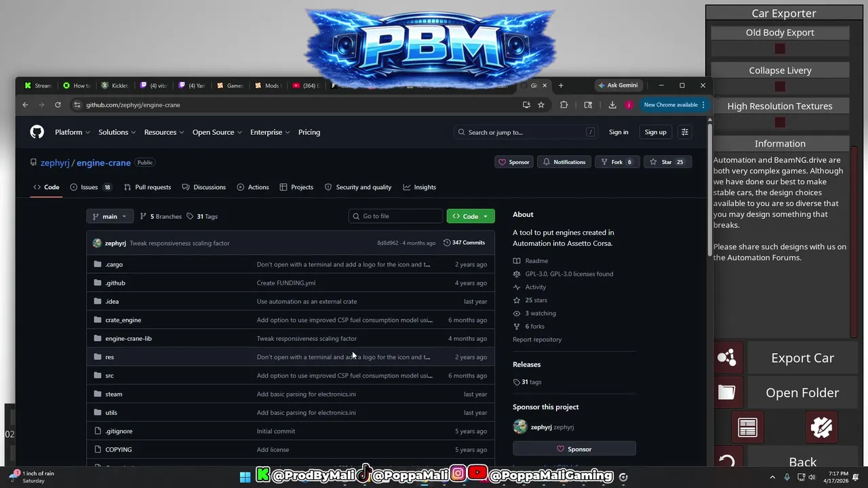Toggle Collapse Livery checkbox
The image size is (868, 488).
[x=780, y=87]
